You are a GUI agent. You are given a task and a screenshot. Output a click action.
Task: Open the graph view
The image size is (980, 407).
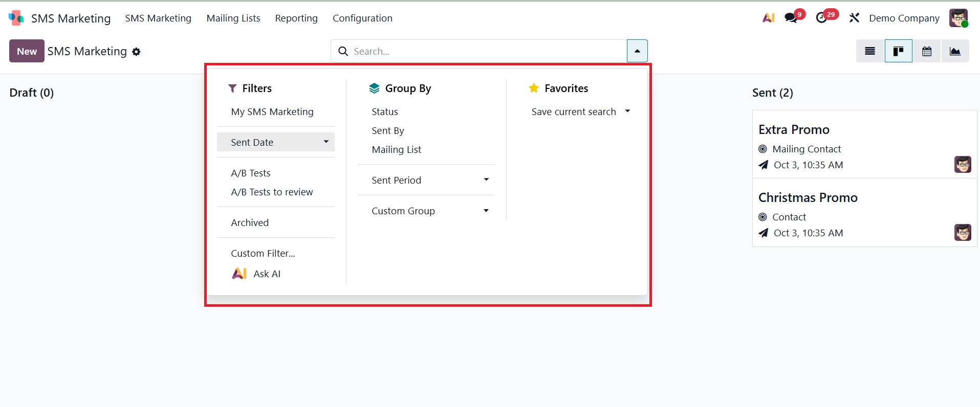coord(955,51)
